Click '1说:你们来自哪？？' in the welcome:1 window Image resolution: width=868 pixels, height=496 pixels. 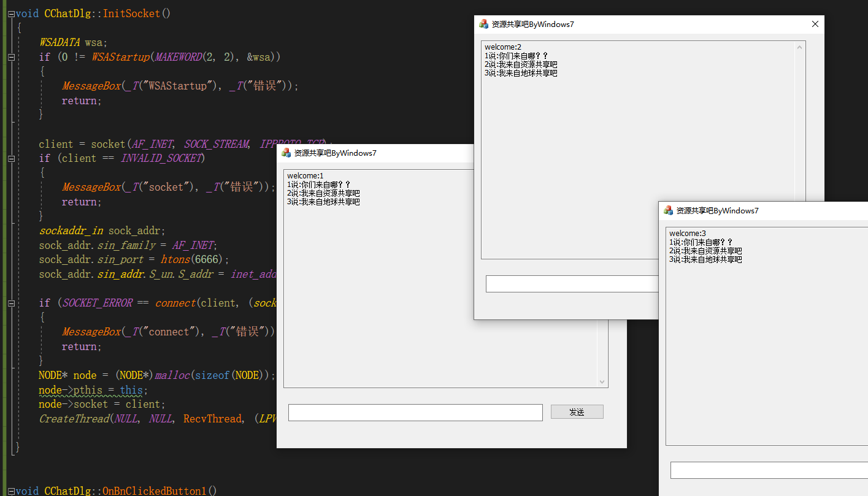tap(319, 185)
